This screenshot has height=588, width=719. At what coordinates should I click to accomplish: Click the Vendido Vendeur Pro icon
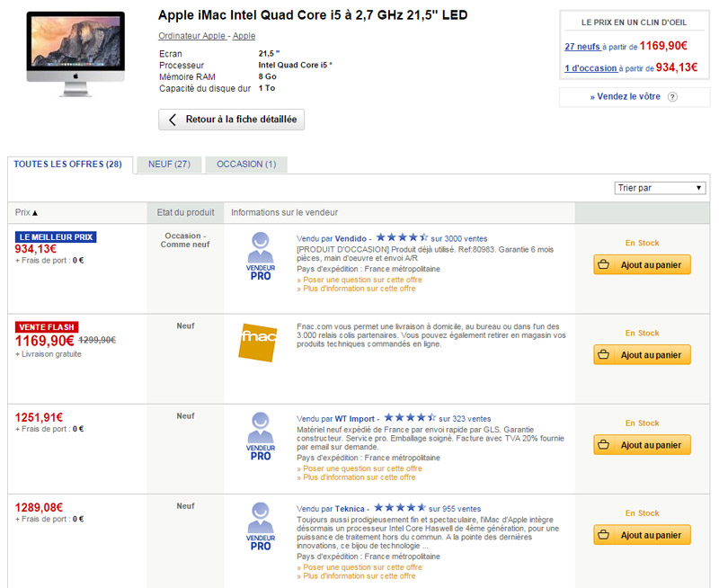[260, 255]
